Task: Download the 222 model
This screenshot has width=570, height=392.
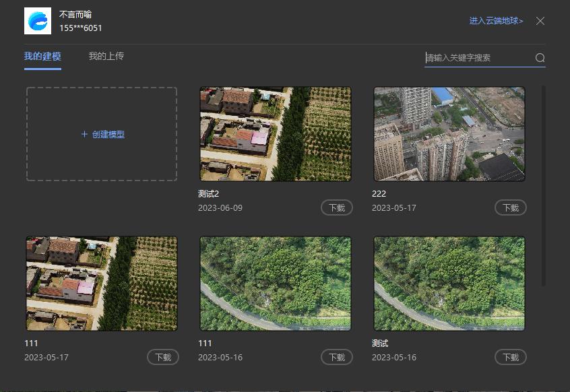Action: 511,207
